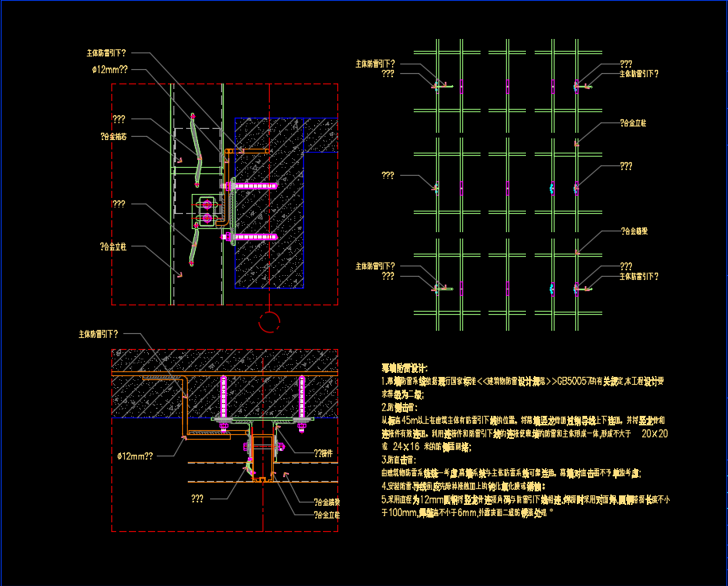Select the '?合金立柱' label beside the grid elevation
This screenshot has height=586, width=728.
[633, 123]
